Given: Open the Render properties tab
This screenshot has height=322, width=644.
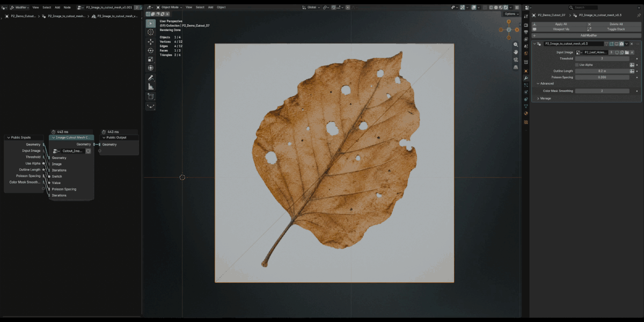Looking at the screenshot, I should tap(525, 25).
